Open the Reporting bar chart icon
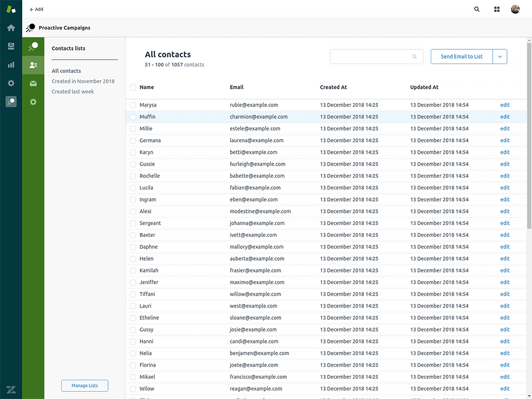 pyautogui.click(x=11, y=64)
